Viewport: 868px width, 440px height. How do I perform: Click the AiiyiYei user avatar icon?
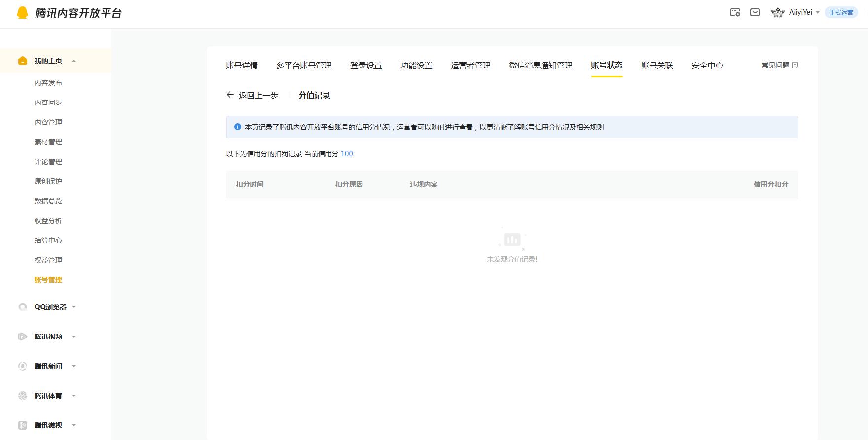pyautogui.click(x=778, y=12)
